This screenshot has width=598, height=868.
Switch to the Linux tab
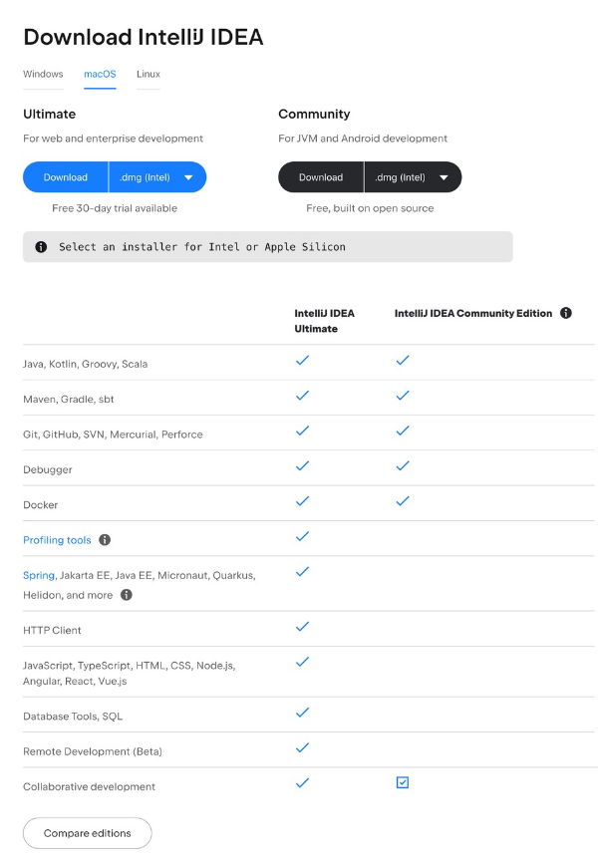(149, 74)
